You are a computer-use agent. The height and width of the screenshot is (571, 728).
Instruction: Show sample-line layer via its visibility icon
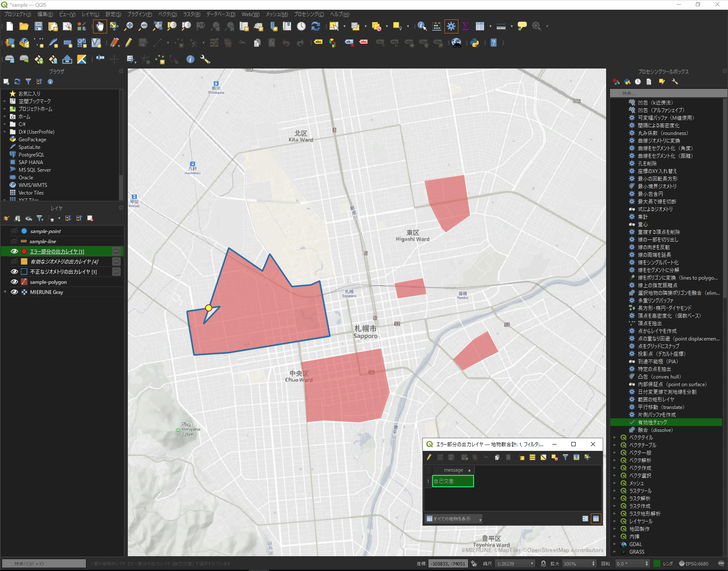14,241
